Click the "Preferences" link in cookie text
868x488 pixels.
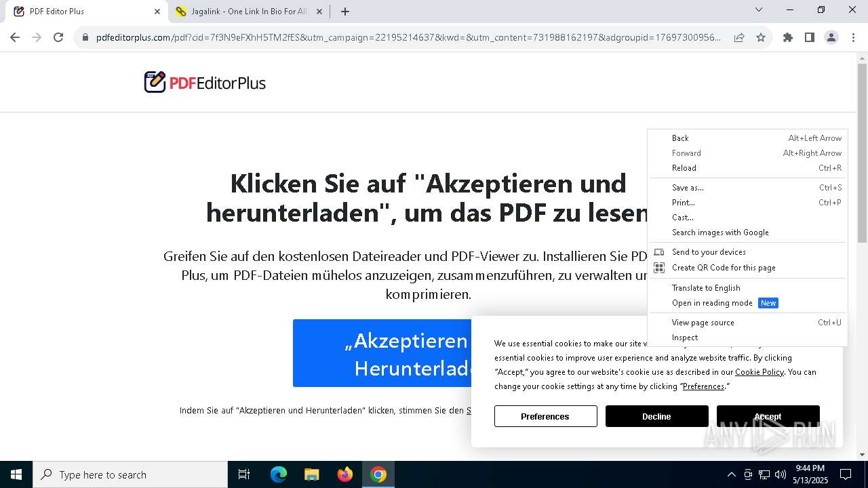click(x=703, y=386)
